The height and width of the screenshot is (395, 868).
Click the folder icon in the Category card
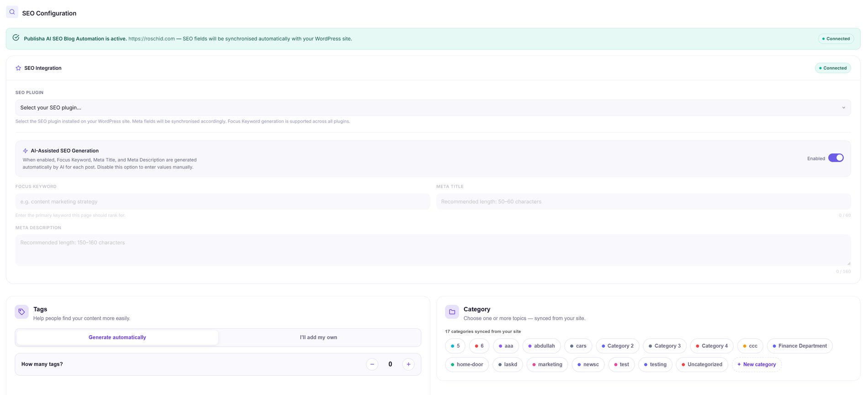[452, 312]
